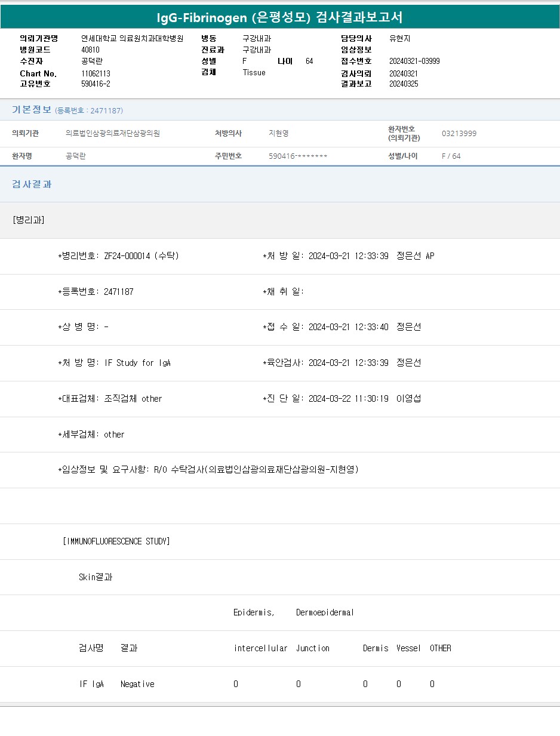Select the 병리번호 ZF24-000014 text
Viewport: 560px width, 736px height.
127,255
